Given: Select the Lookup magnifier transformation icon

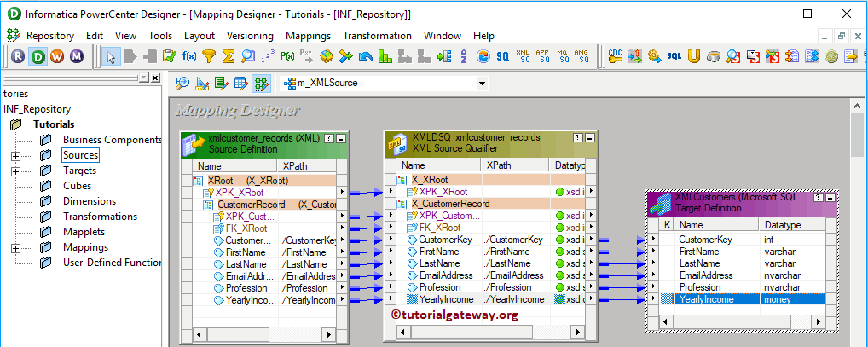Looking at the screenshot, I should point(248,56).
